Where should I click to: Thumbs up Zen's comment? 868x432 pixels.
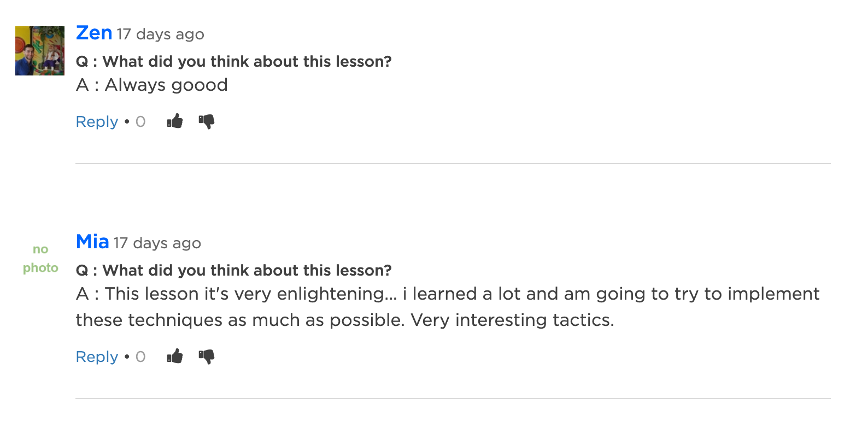point(175,121)
